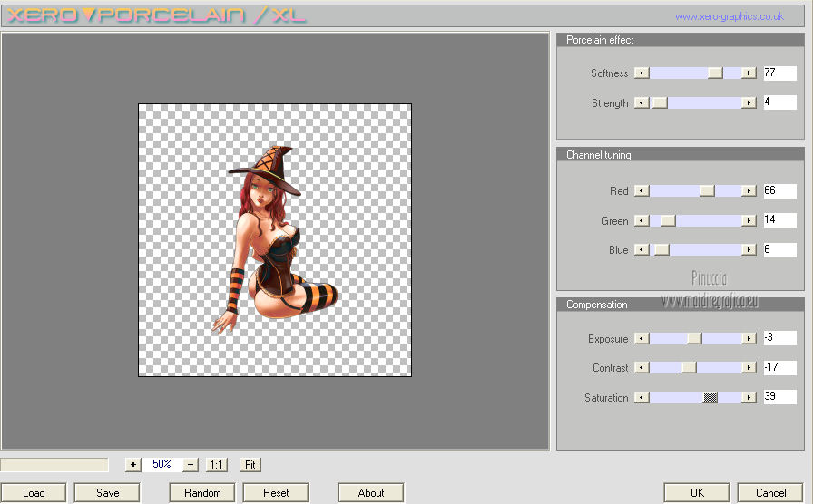Click the Softness value input field

click(779, 73)
